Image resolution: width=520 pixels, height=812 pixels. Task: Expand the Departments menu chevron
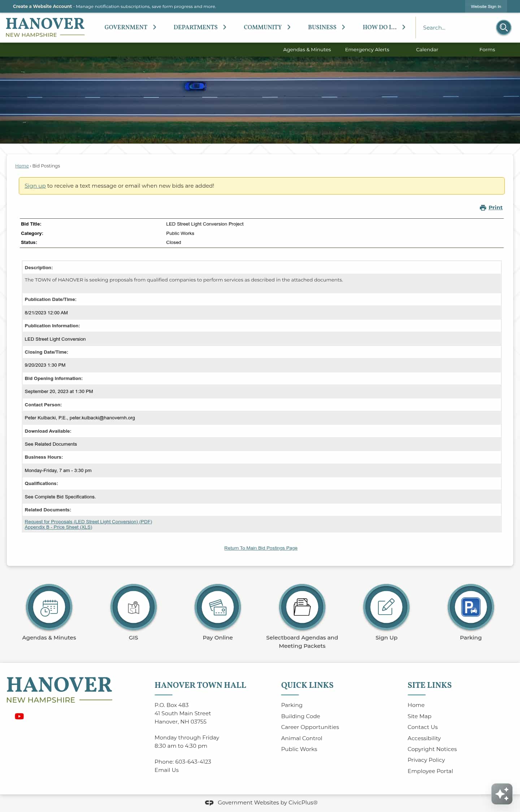click(x=225, y=27)
